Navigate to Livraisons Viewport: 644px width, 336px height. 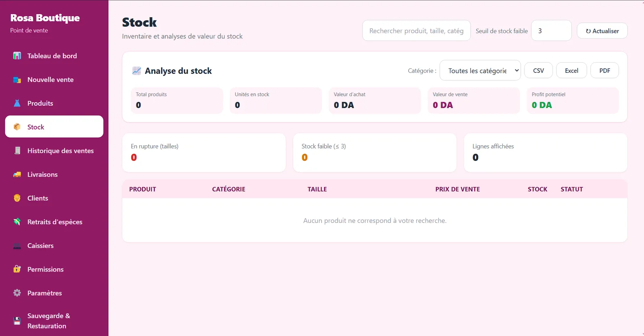[42, 175]
